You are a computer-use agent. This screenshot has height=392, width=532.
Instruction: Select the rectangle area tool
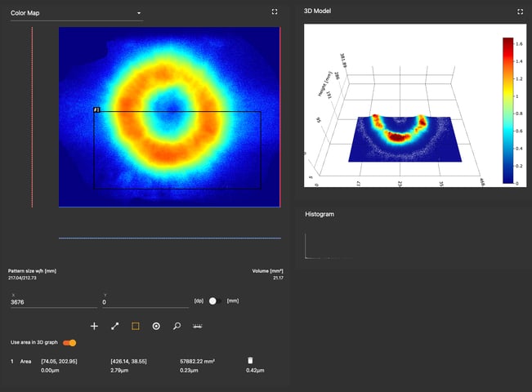[136, 326]
